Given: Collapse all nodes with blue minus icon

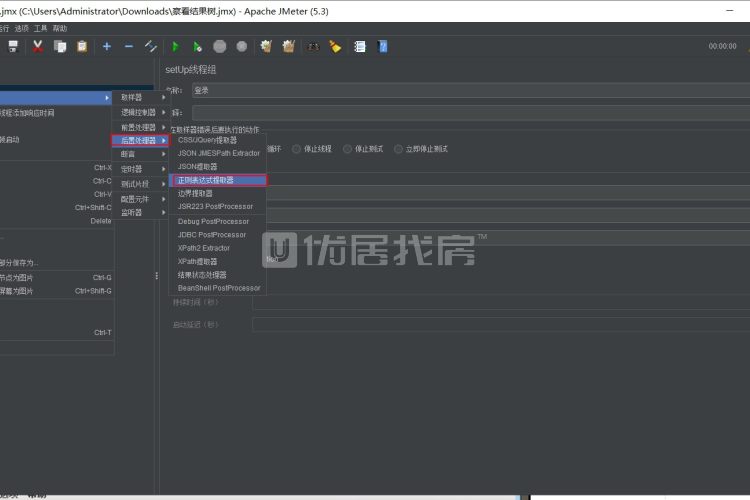Looking at the screenshot, I should pyautogui.click(x=129, y=46).
